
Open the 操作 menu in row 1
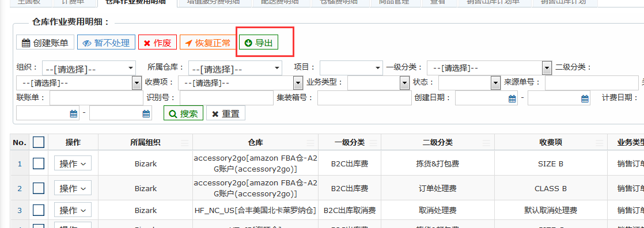[73, 164]
